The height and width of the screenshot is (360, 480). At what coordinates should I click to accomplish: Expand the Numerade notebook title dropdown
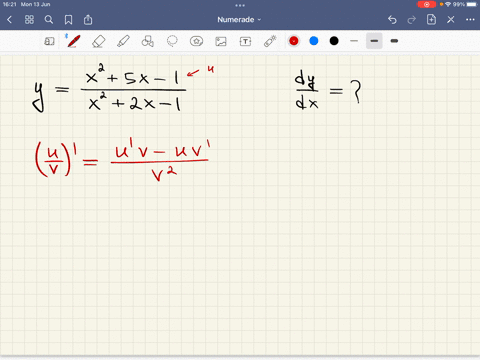tap(239, 20)
